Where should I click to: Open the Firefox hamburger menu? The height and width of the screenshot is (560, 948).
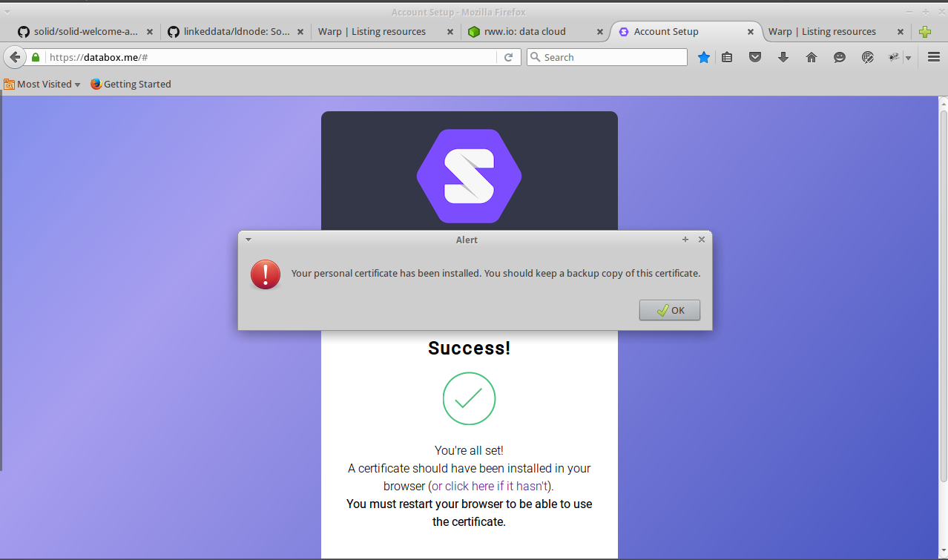point(934,57)
